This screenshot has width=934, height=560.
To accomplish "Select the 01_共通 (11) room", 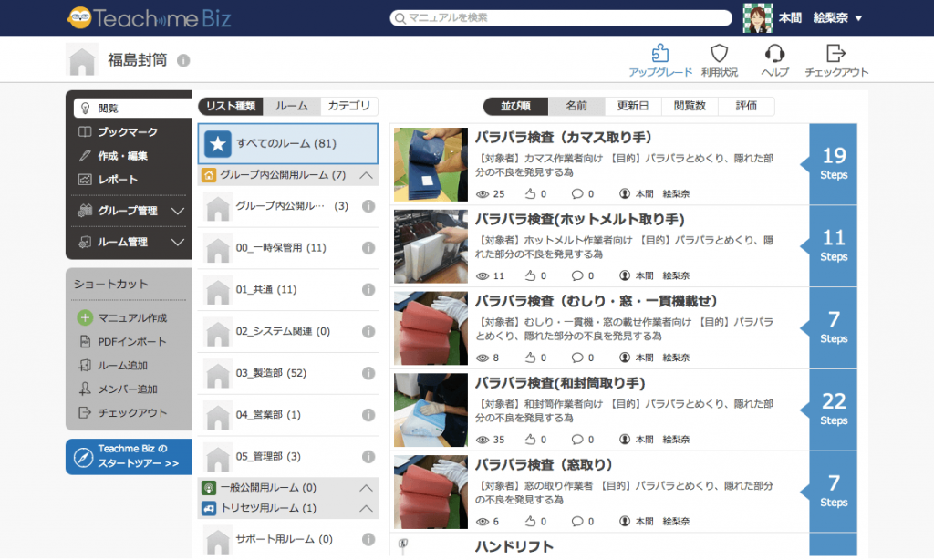I will click(x=265, y=289).
